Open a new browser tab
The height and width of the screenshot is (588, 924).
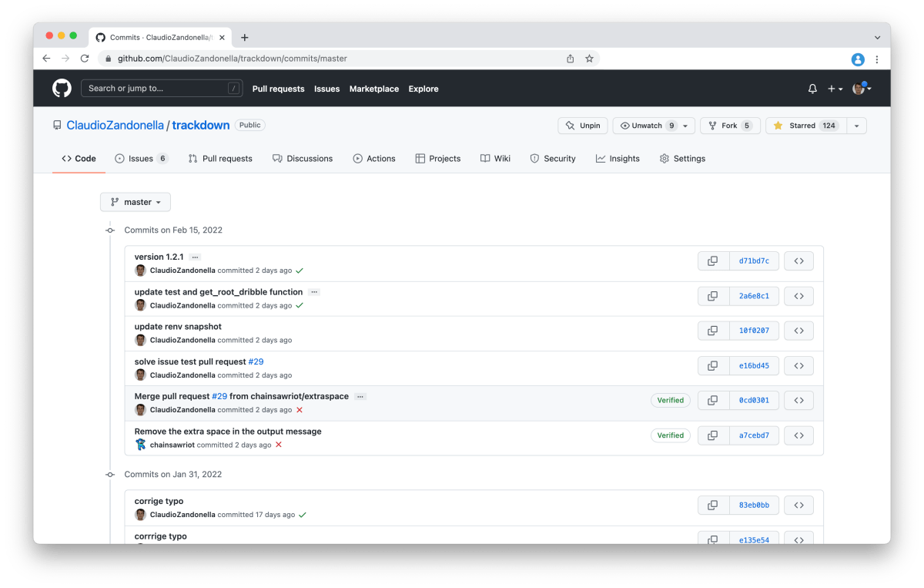coord(245,37)
